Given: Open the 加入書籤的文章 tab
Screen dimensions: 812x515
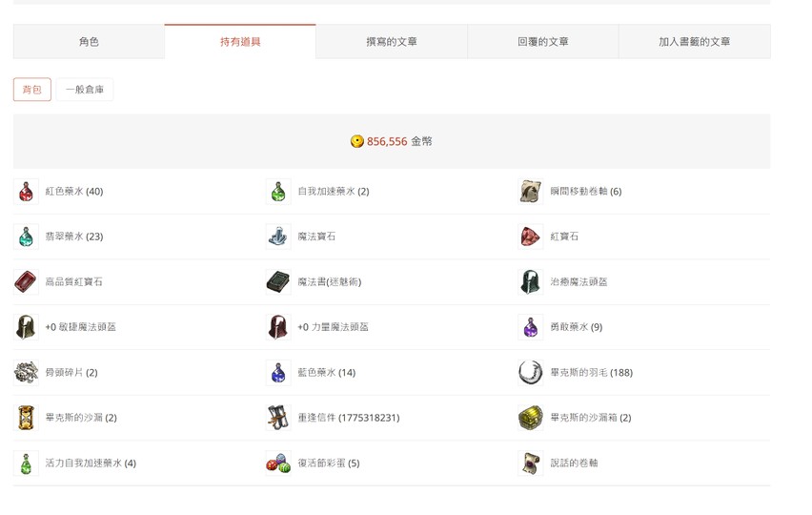Looking at the screenshot, I should [694, 42].
